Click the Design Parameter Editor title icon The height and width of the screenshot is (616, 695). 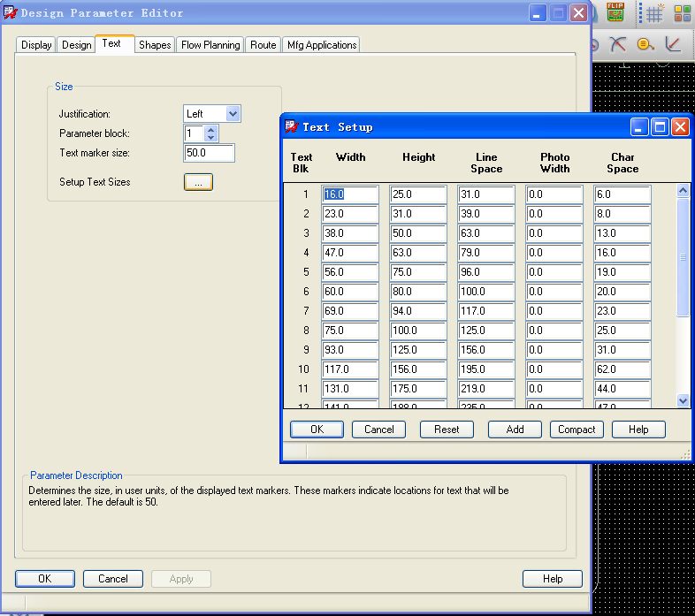(10, 13)
